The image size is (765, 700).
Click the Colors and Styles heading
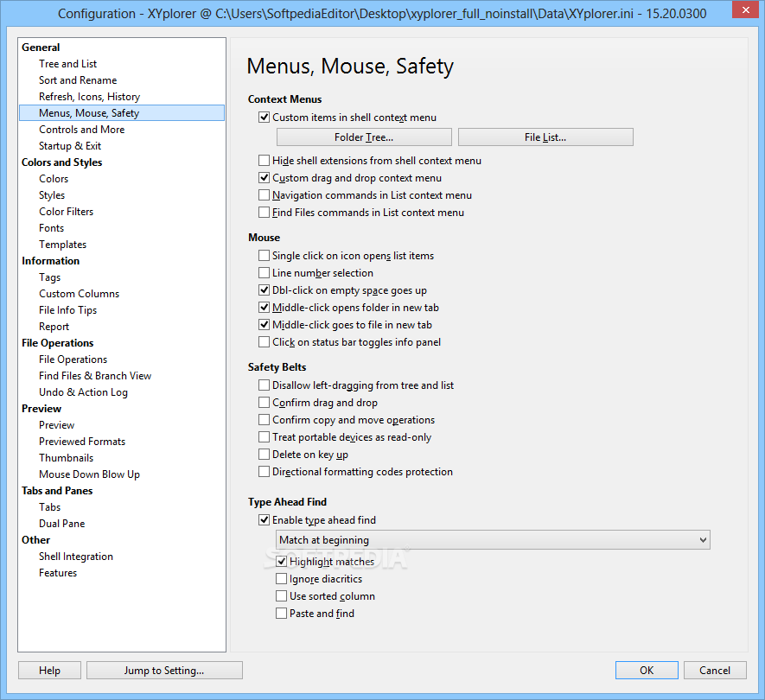tap(62, 162)
